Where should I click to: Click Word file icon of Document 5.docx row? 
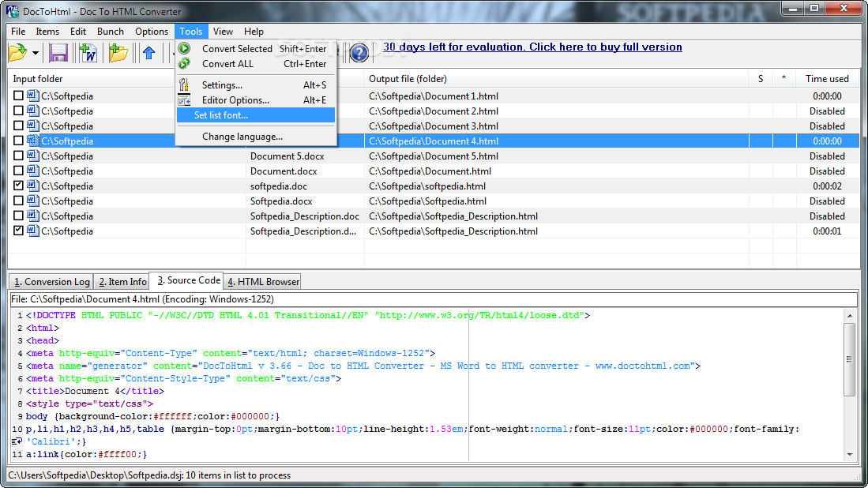pyautogui.click(x=32, y=156)
